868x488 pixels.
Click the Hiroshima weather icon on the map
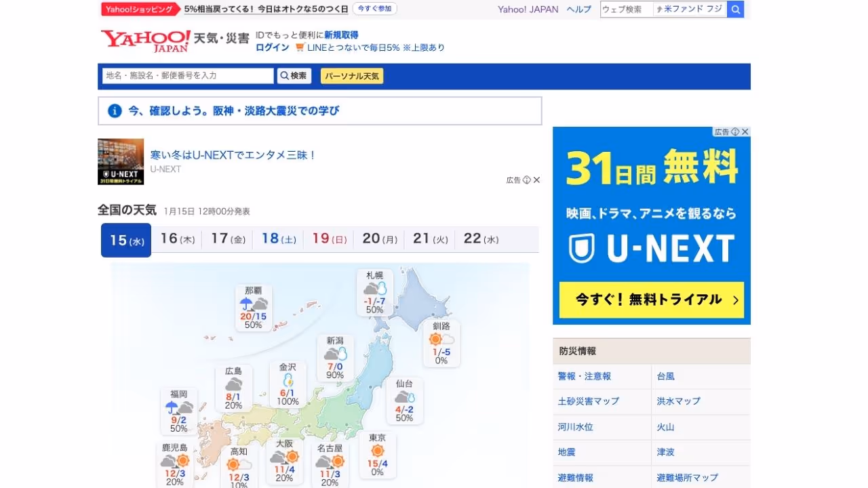click(233, 384)
